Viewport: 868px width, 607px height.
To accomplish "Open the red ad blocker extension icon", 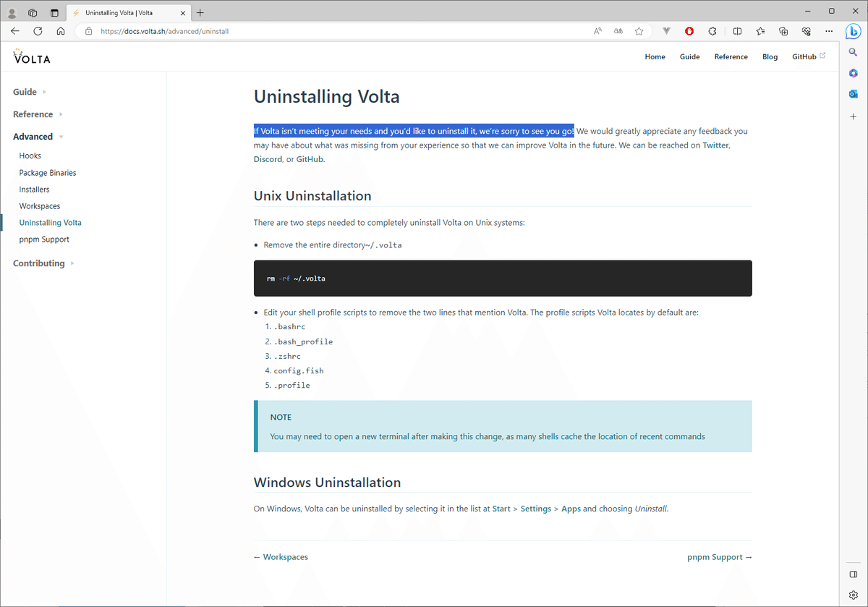I will (689, 31).
